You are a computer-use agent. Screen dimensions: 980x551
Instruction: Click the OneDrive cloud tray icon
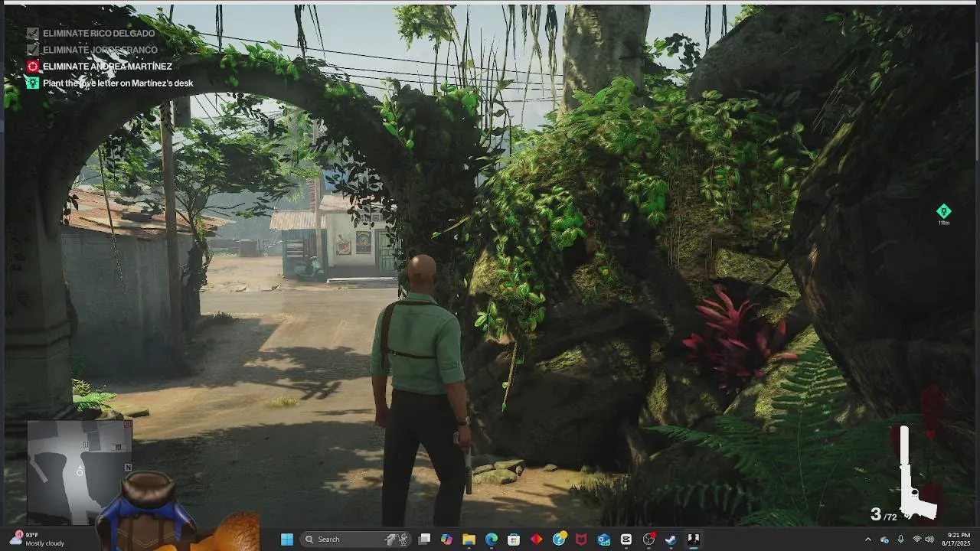pos(884,539)
